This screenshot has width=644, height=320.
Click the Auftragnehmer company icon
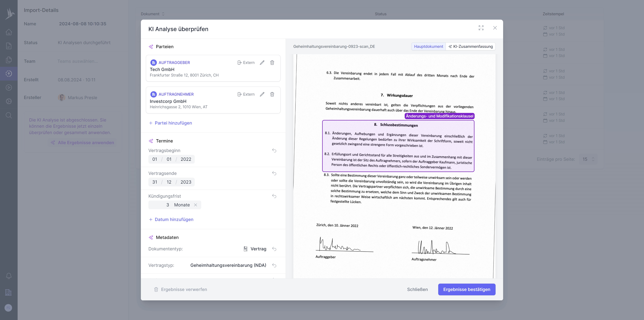click(153, 94)
